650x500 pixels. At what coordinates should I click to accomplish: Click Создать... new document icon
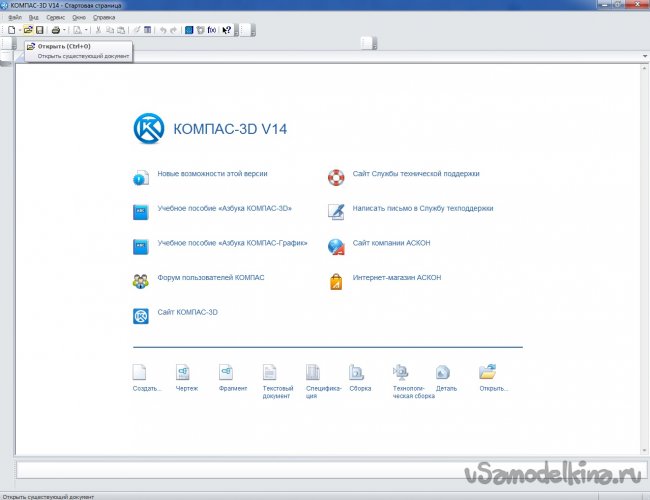(140, 373)
